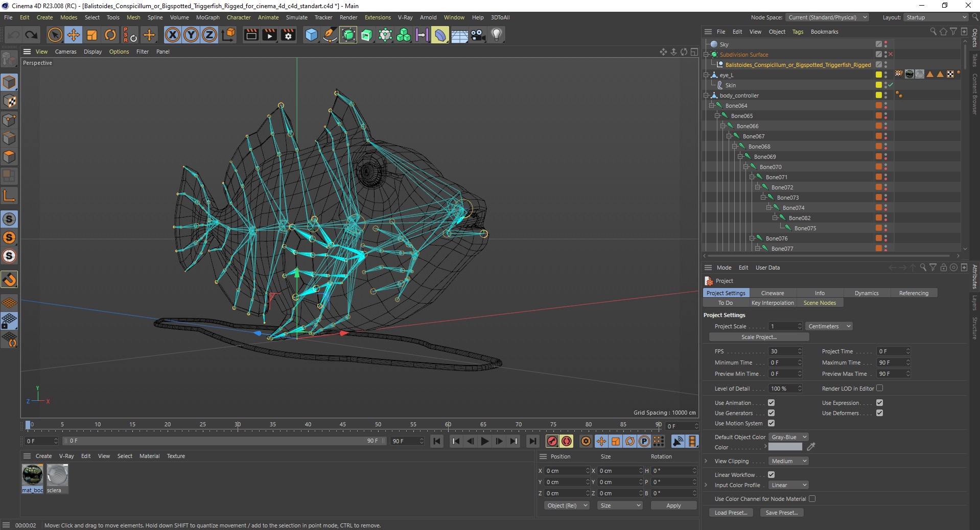Click Render View clapperboard icon
The image size is (980, 530).
pyautogui.click(x=251, y=35)
